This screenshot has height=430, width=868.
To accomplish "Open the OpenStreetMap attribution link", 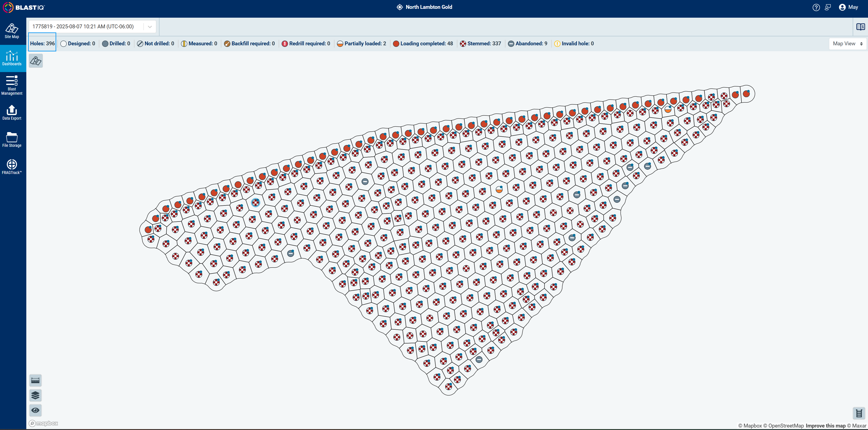I will (x=783, y=426).
